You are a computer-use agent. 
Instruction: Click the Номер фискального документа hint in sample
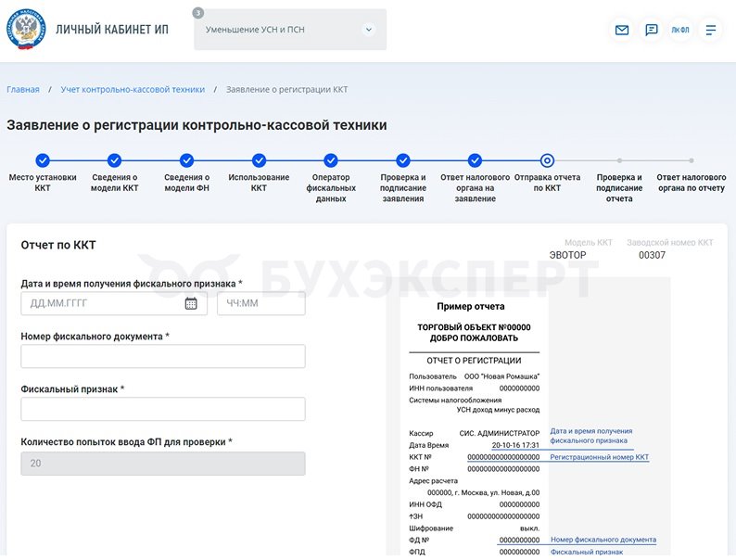(x=603, y=540)
